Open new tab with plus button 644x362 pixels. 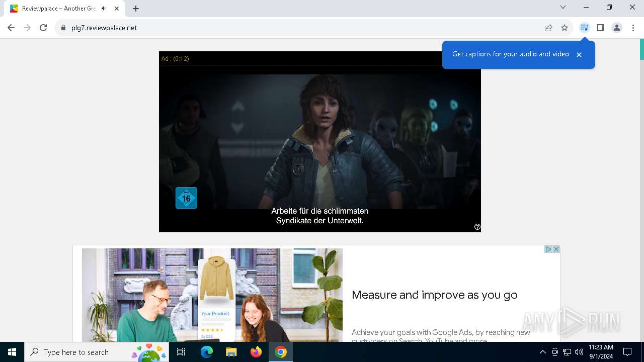pos(136,9)
